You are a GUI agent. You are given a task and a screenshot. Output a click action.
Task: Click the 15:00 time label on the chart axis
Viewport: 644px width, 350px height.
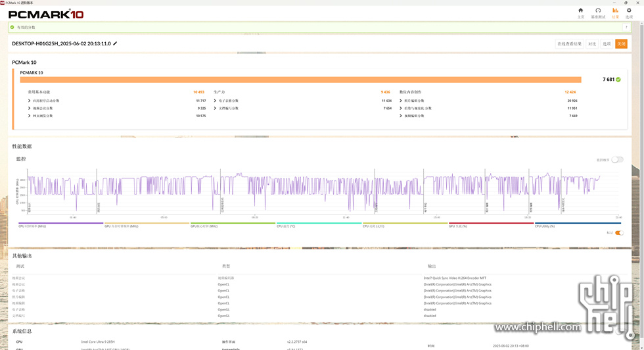click(x=436, y=217)
